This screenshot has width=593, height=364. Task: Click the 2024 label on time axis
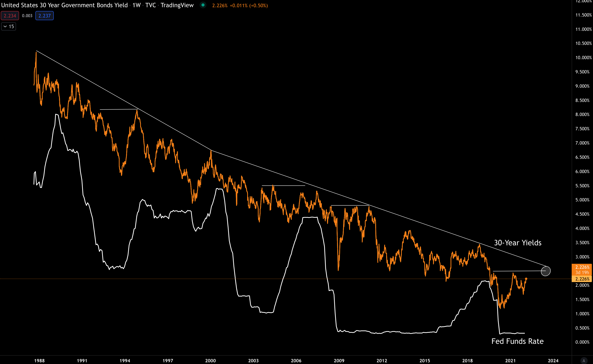pos(553,360)
